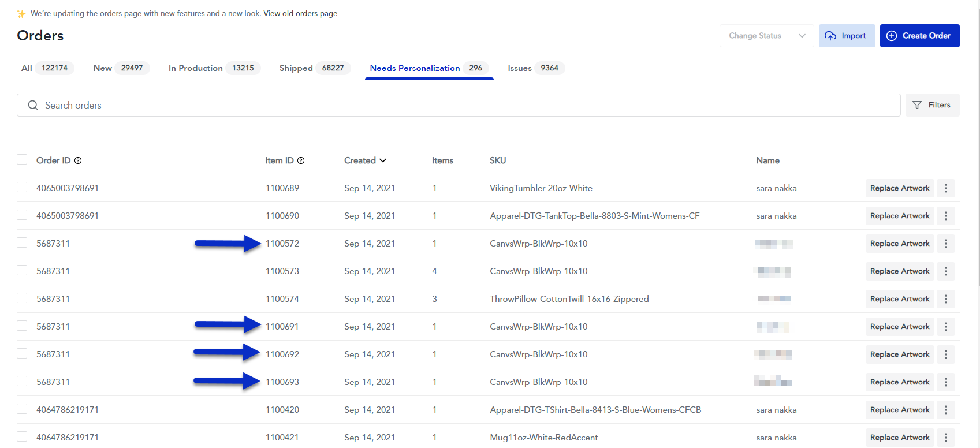Open the three-dot menu for item 1100689
Screen dimensions: 980x448
[945, 188]
